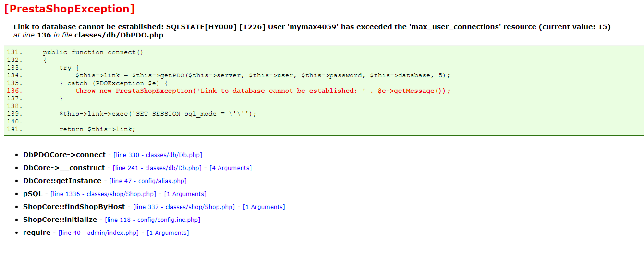Screen dimensions: 644x258
Task: Click code line 139 'SET SESSION sql_mode'
Action: click(x=158, y=114)
